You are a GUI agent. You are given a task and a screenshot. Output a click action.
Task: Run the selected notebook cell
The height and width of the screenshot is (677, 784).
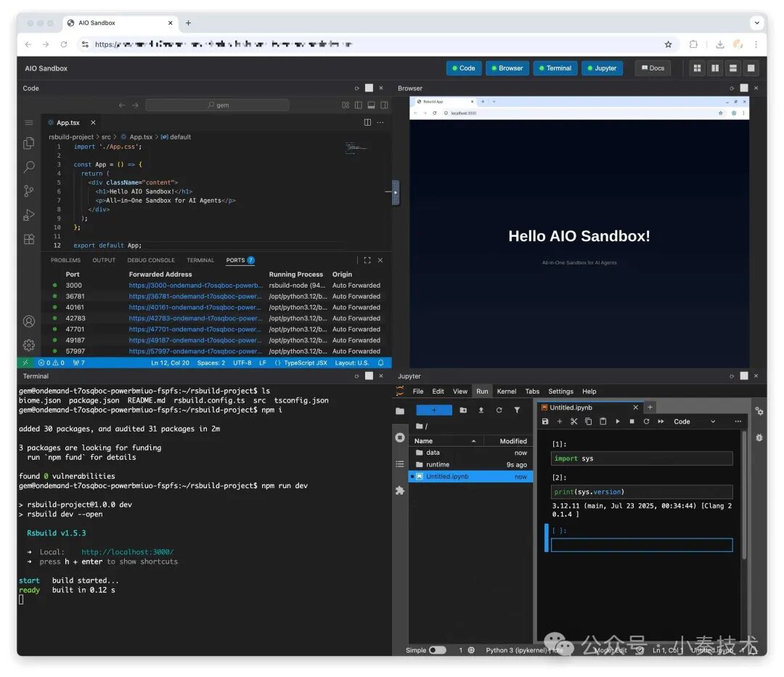point(618,421)
